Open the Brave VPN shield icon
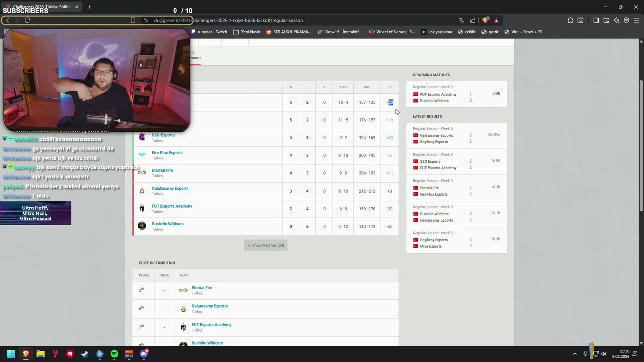 (x=626, y=20)
